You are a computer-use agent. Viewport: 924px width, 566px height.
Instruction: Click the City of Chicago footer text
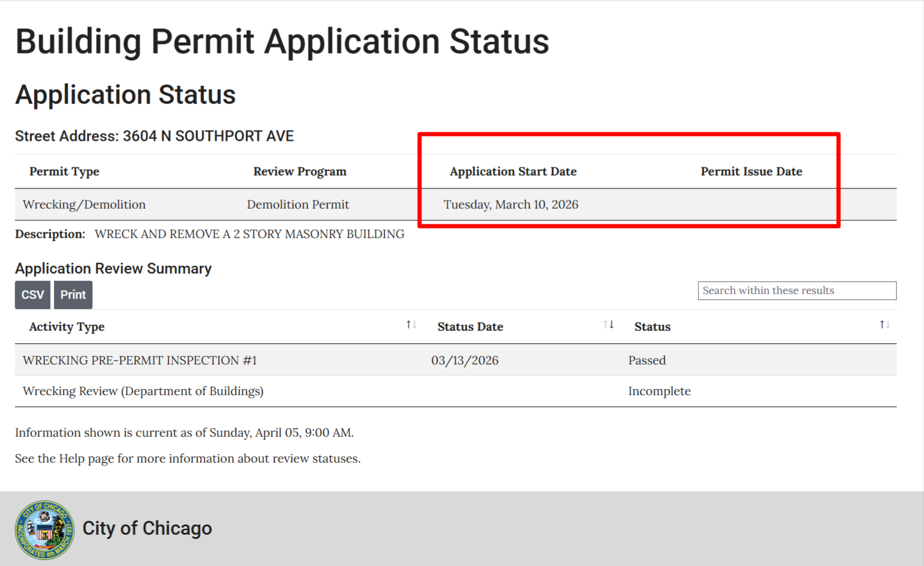(147, 528)
